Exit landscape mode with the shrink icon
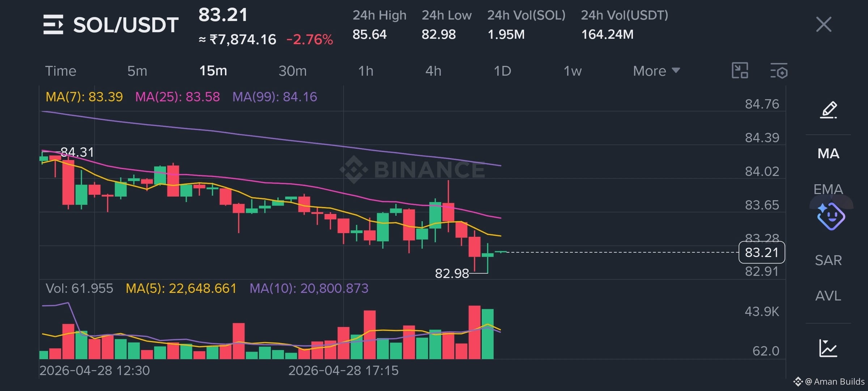This screenshot has width=868, height=391. point(740,70)
